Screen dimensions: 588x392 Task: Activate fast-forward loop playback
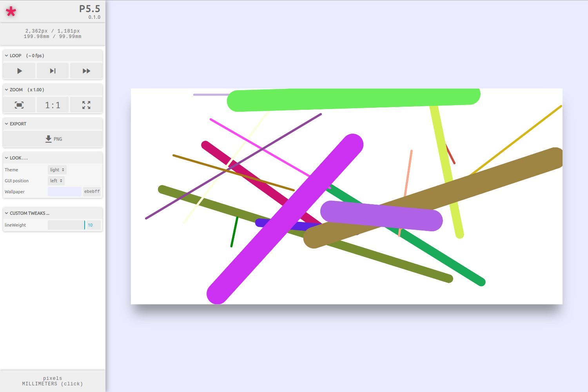coord(86,71)
